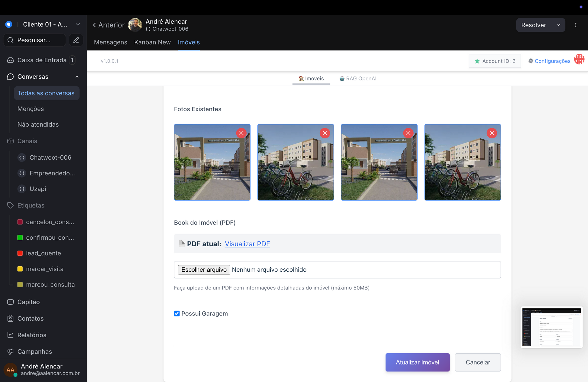This screenshot has width=588, height=382.
Task: Open the Resolver dropdown arrow
Action: [x=558, y=25]
